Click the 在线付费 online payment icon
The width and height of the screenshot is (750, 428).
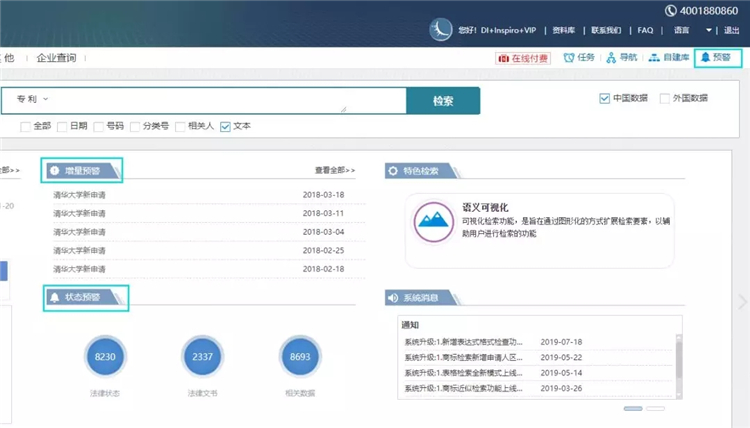coord(502,59)
